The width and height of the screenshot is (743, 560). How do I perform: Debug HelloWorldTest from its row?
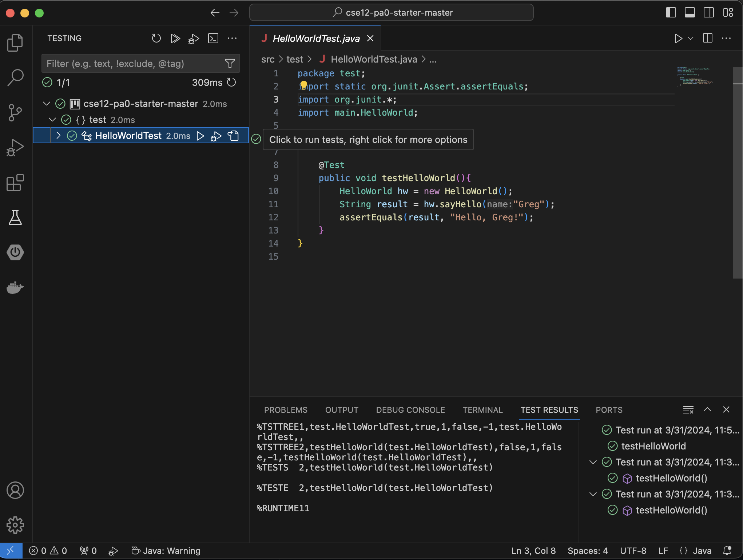(x=216, y=136)
